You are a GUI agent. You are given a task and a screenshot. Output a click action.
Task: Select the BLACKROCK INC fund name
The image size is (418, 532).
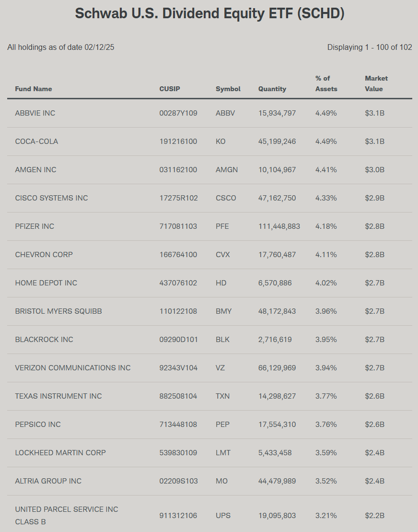44,340
